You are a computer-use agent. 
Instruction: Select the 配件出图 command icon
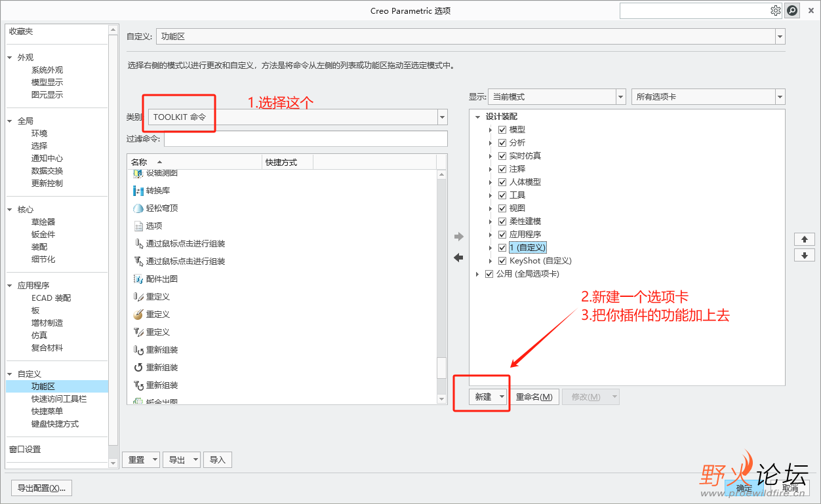tap(138, 279)
